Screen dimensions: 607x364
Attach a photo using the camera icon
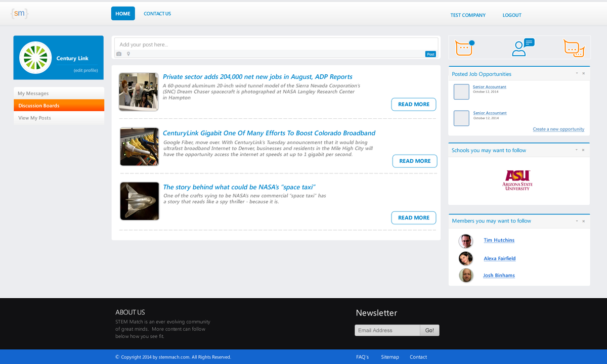pyautogui.click(x=119, y=54)
